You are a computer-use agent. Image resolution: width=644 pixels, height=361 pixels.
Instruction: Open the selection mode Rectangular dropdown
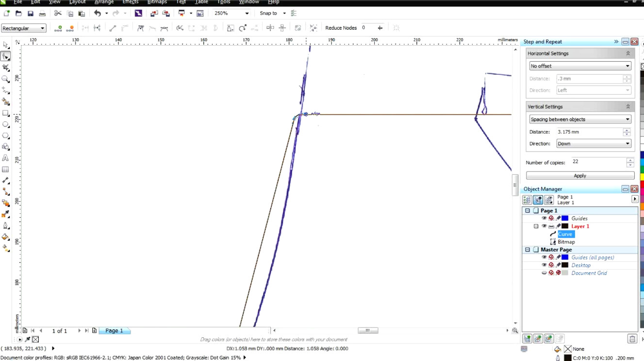(24, 28)
